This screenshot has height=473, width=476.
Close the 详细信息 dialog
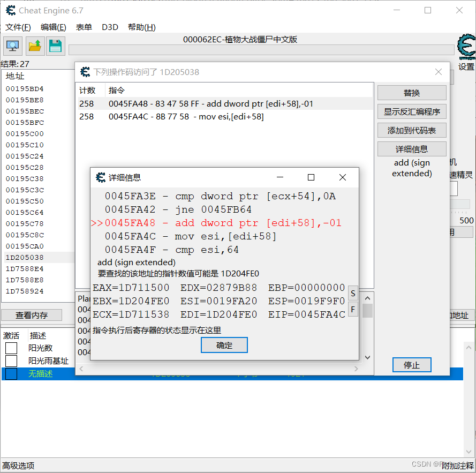click(x=343, y=177)
